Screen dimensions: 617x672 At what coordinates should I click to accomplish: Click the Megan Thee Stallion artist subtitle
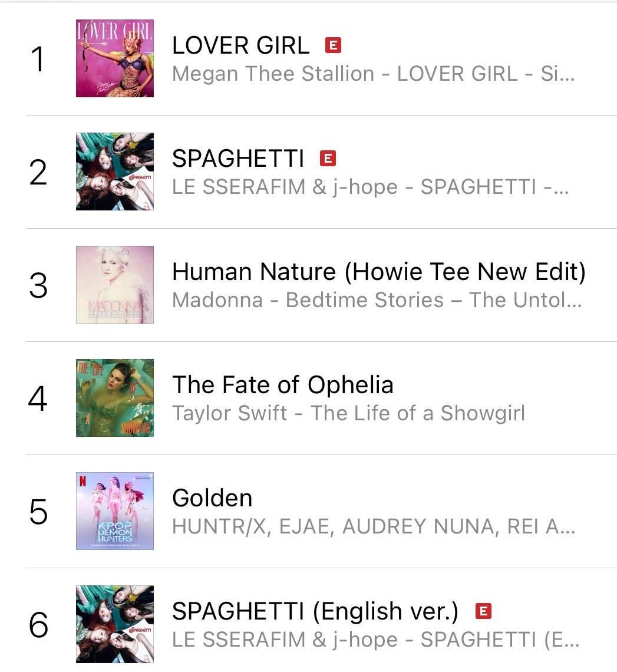point(373,74)
